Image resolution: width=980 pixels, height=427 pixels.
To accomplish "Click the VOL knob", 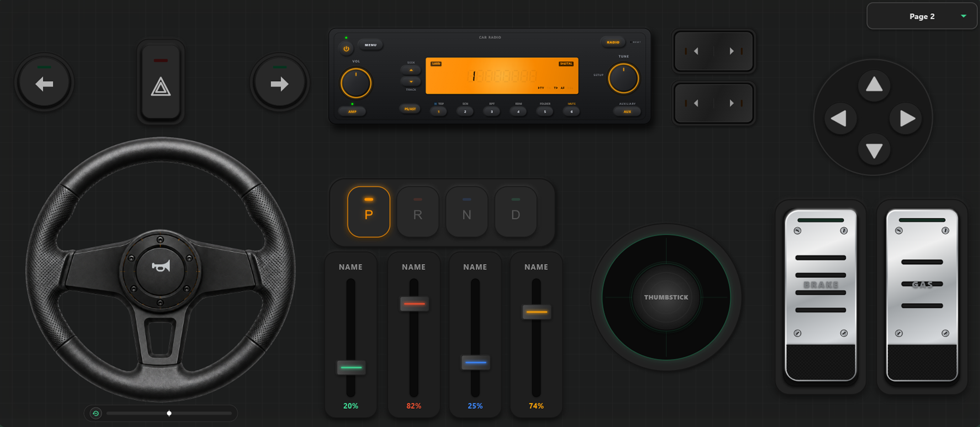I will tap(356, 83).
